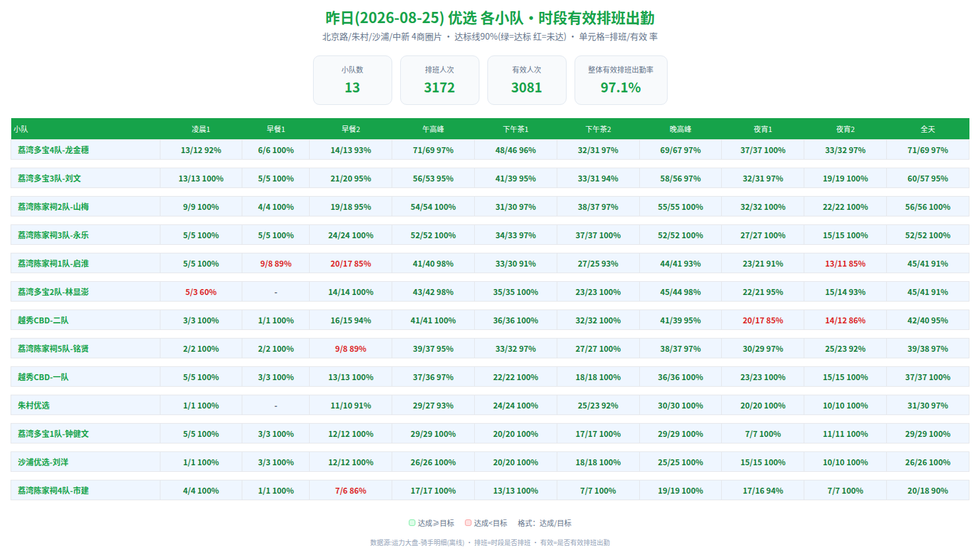Click red 20/17 85% cell in 越秀CBD-二队 row

click(763, 320)
